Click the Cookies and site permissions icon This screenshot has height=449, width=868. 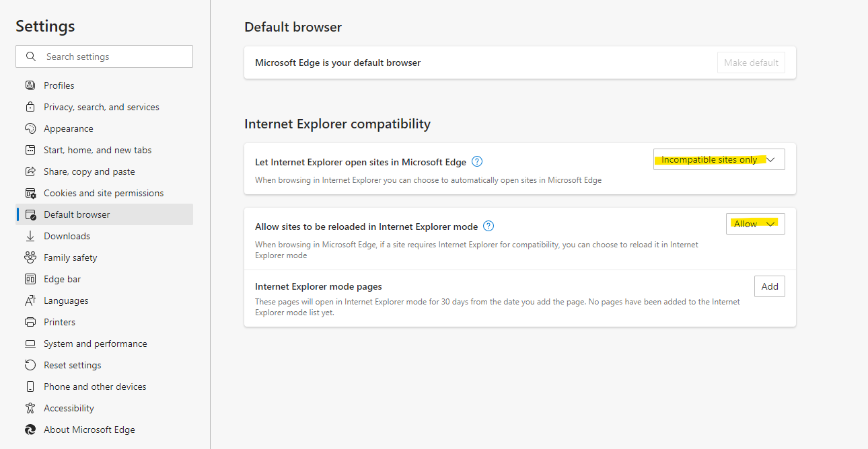coord(30,193)
